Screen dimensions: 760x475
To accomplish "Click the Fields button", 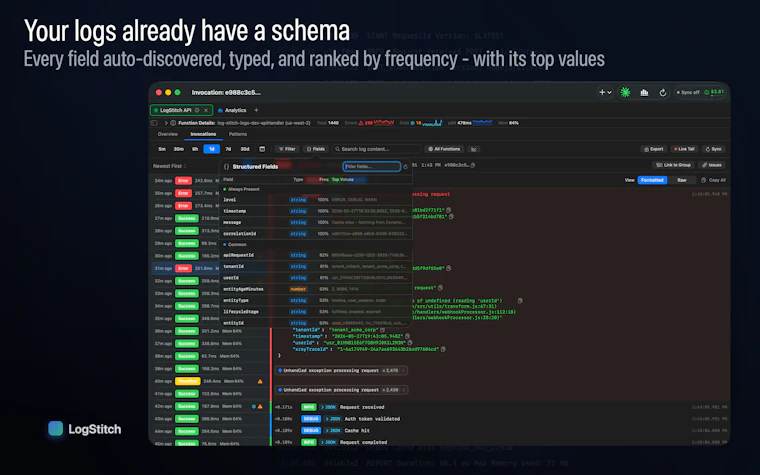I will 316,149.
